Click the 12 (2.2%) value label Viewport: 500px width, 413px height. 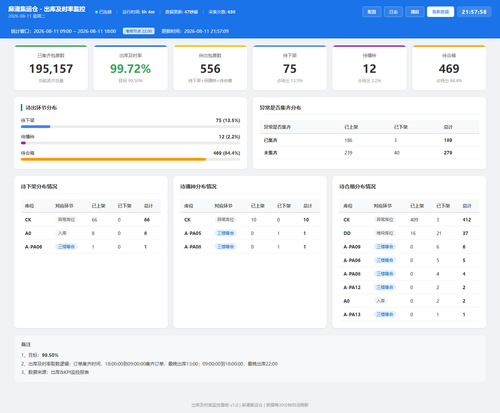click(229, 137)
